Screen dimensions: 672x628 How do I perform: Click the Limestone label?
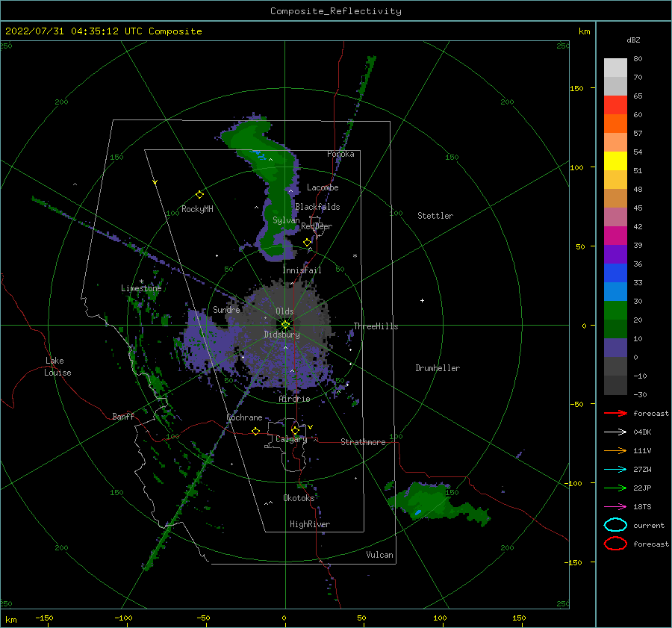(x=141, y=288)
